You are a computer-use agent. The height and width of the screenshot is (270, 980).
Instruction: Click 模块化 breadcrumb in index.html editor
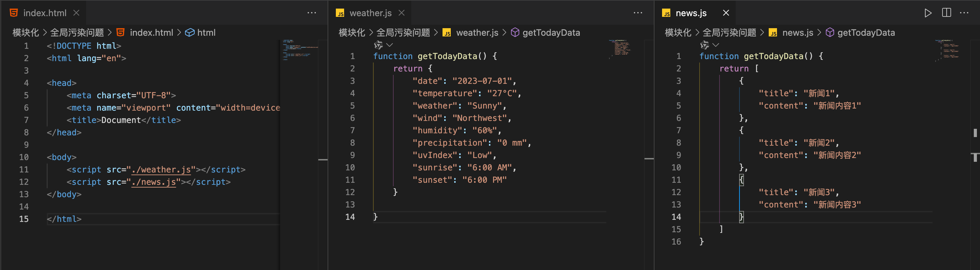pos(25,33)
